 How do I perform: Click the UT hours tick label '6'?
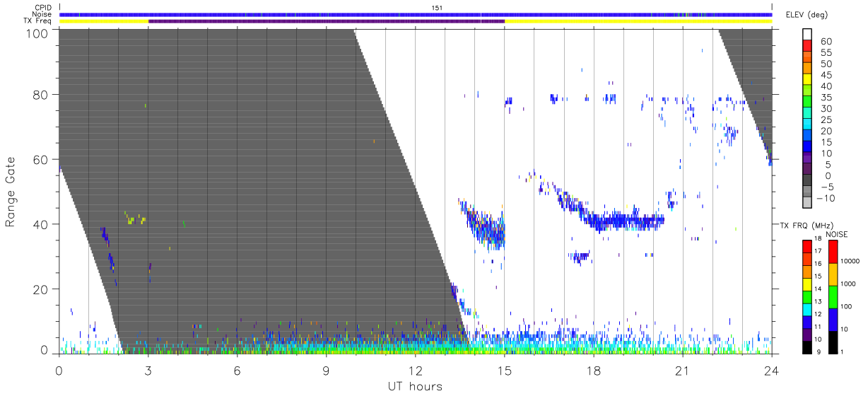pos(237,371)
